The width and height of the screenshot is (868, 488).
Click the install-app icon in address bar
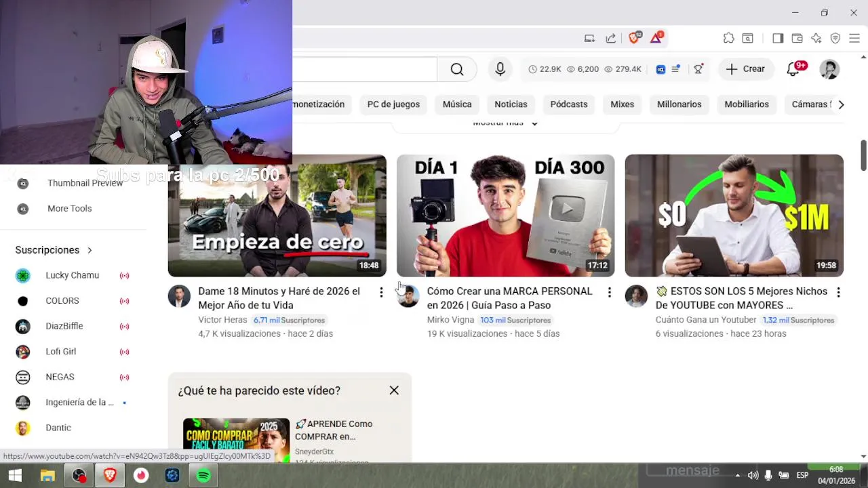pos(589,39)
